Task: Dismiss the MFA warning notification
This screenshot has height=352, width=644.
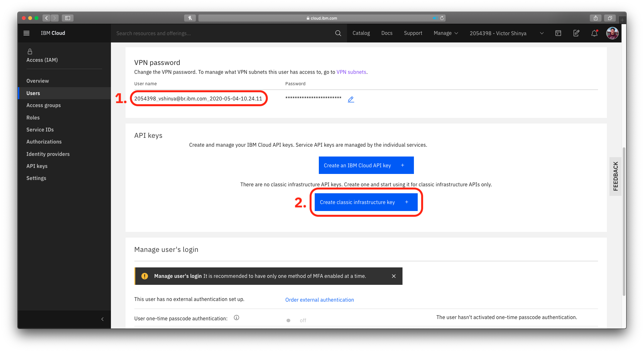Action: (394, 276)
